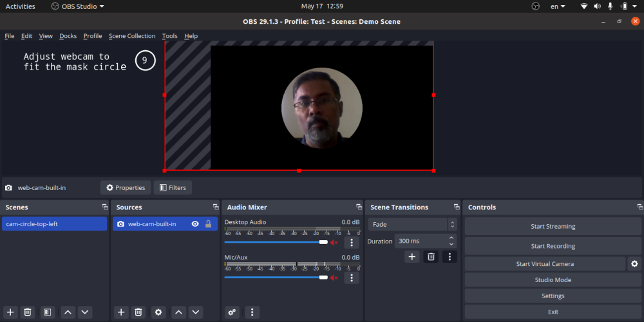Move scene up arrow in Scenes dock
Image resolution: width=644 pixels, height=322 pixels.
click(x=68, y=312)
